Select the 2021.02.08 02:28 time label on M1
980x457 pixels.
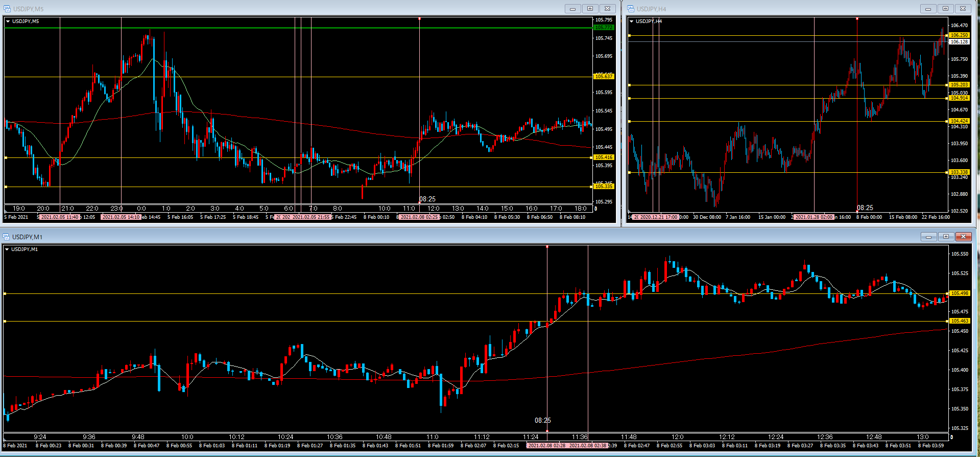[x=546, y=446]
